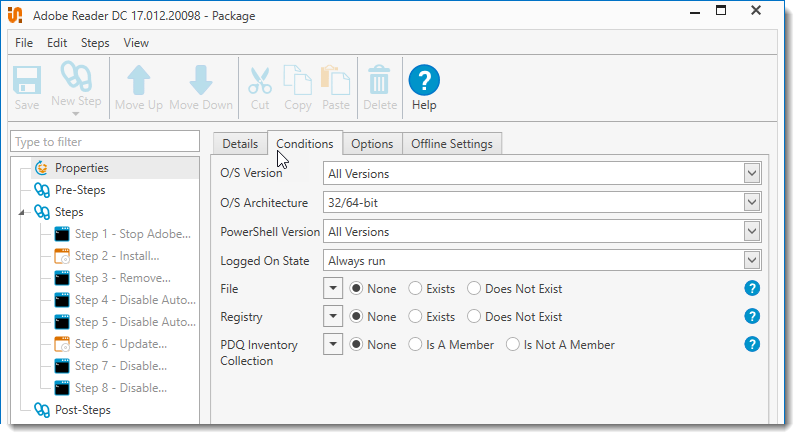Click the New Step footprints icon

[x=76, y=78]
